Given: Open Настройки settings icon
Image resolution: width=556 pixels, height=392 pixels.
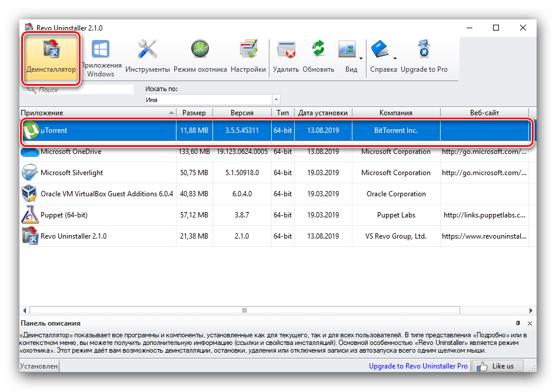Looking at the screenshot, I should point(248,58).
